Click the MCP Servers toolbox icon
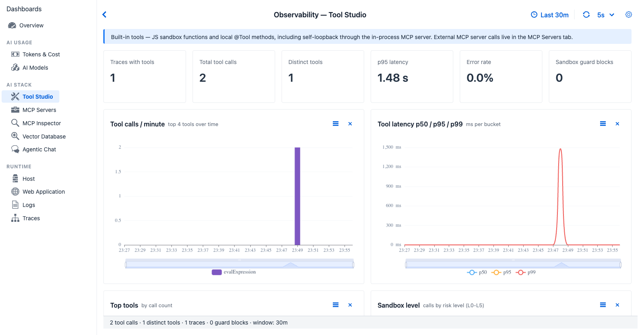This screenshot has width=644, height=335. (x=15, y=110)
